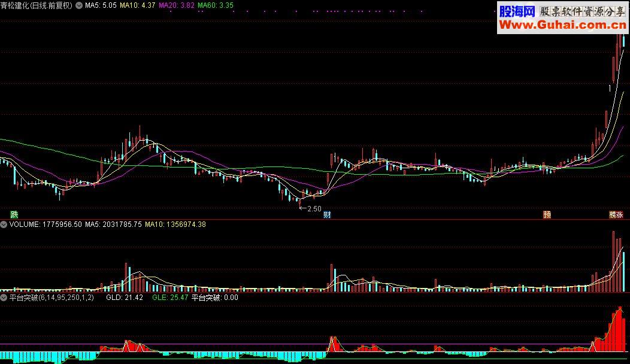Select the MA20: 3.82 price label

[x=177, y=5]
